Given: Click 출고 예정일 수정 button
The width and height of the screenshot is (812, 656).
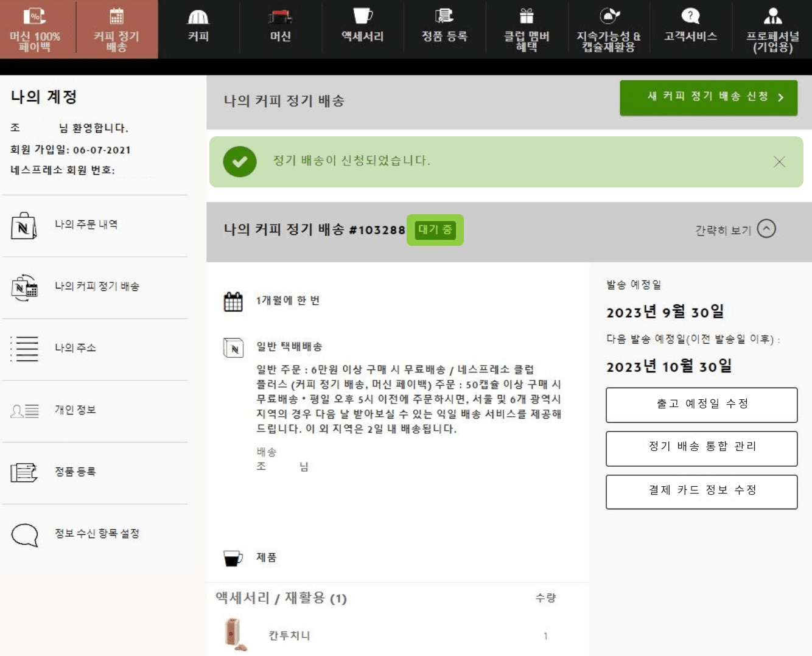Looking at the screenshot, I should point(701,405).
